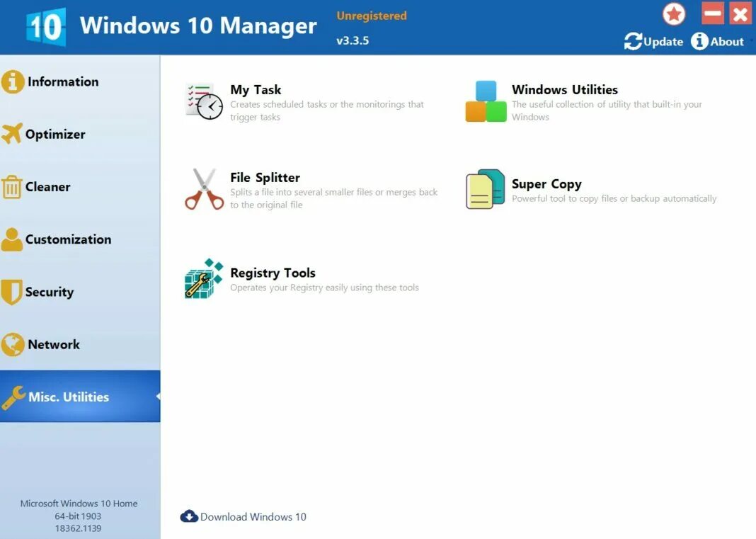Click the Security shield icon
The width and height of the screenshot is (756, 539).
click(11, 292)
